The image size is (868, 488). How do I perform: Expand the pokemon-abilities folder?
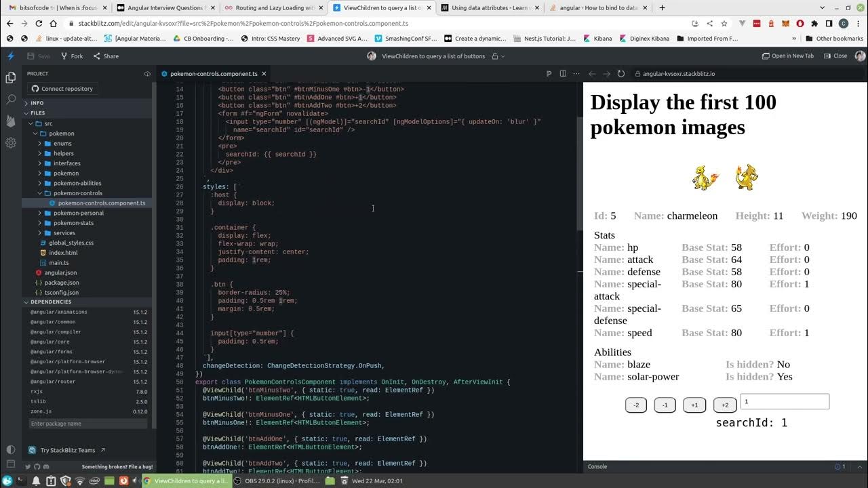click(77, 183)
